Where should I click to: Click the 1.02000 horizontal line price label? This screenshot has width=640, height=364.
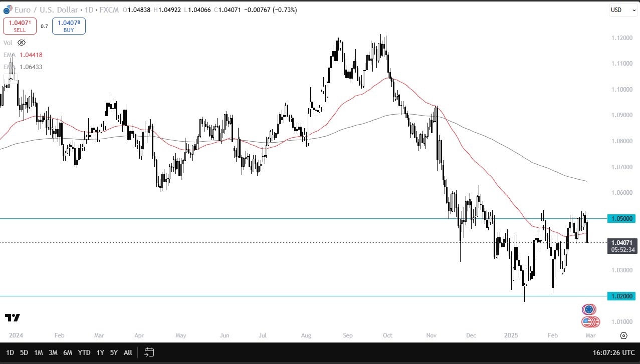click(x=620, y=296)
